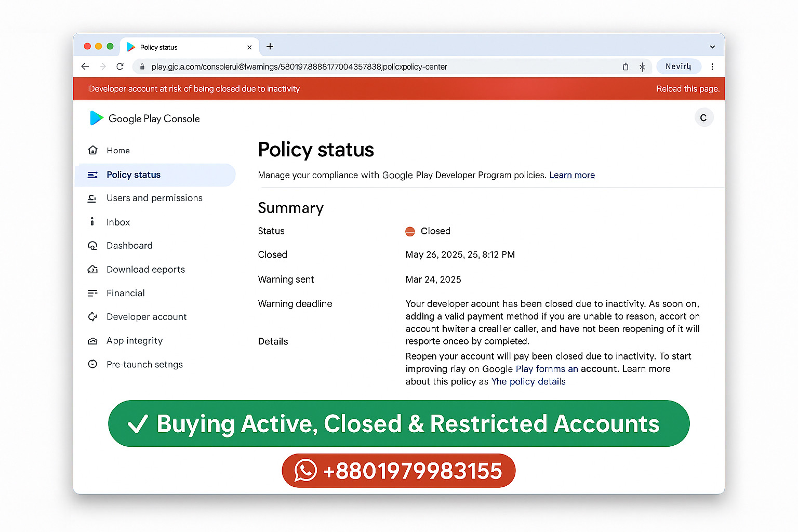Image resolution: width=798 pixels, height=532 pixels.
Task: Click Buying Active, Closed & Restricted banner
Action: click(x=398, y=423)
